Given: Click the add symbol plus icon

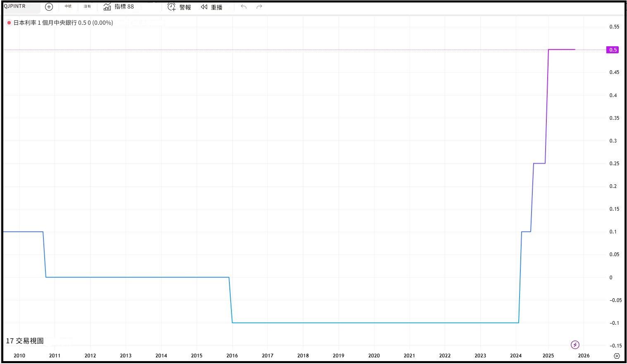Looking at the screenshot, I should click(x=49, y=7).
